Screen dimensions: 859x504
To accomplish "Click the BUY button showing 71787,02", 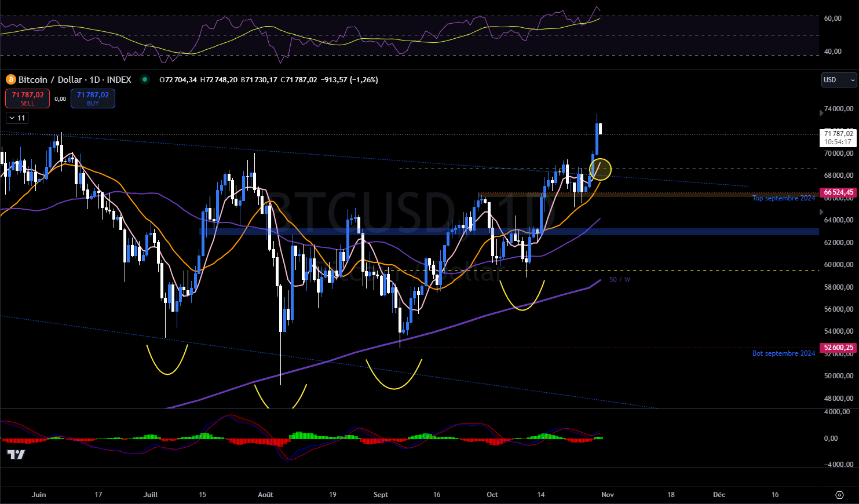I will click(93, 98).
